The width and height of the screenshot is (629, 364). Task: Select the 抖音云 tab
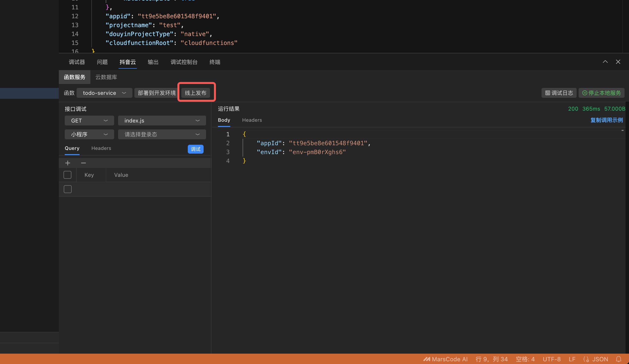pyautogui.click(x=127, y=62)
